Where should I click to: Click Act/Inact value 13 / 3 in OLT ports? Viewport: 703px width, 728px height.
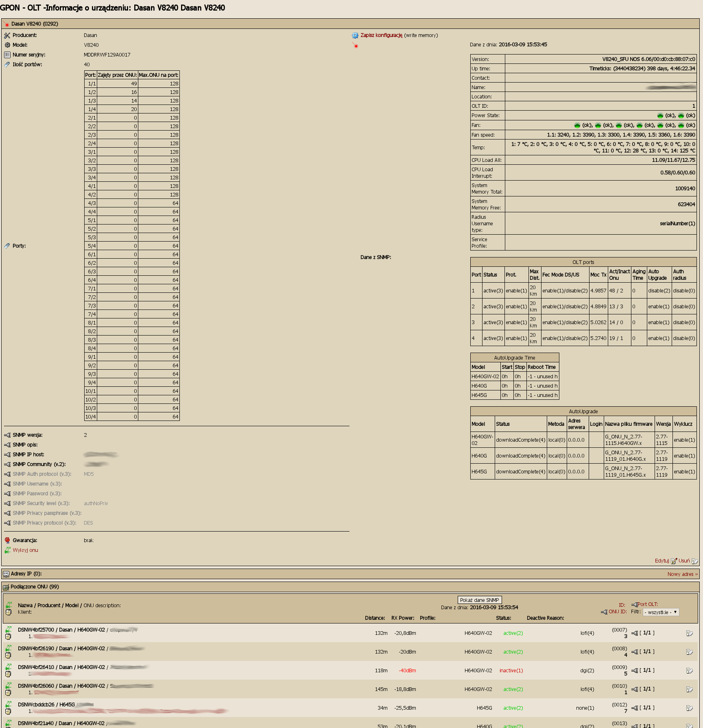[x=616, y=307]
